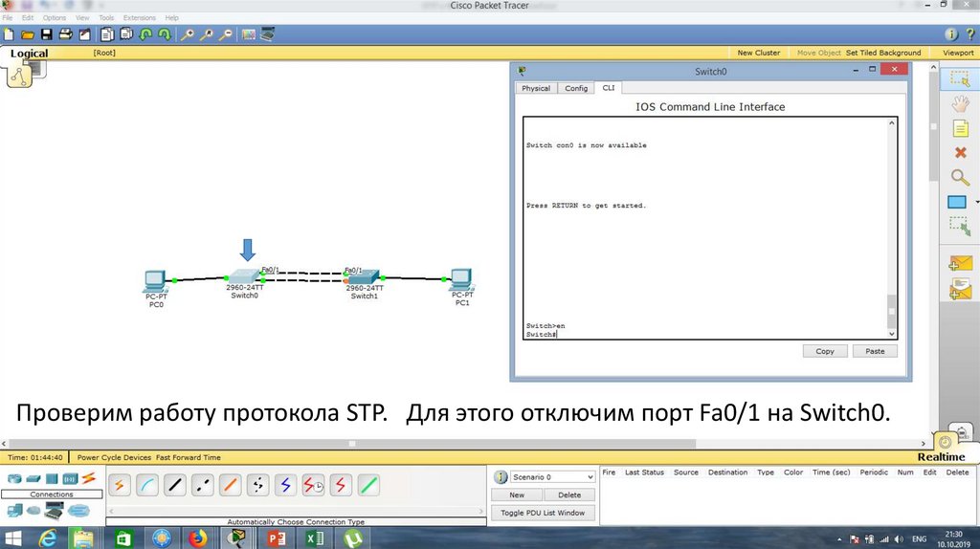Click the Copy toolbar icon
The image size is (980, 549).
(x=107, y=34)
